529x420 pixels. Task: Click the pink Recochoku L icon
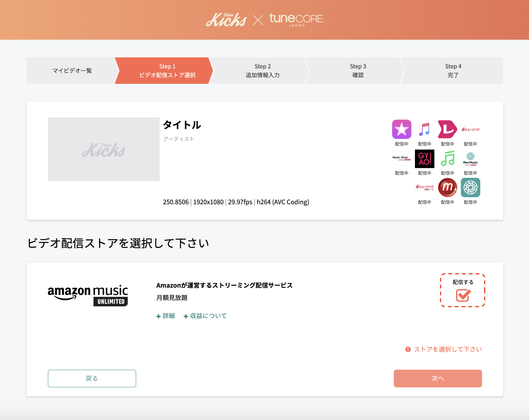[x=447, y=129]
